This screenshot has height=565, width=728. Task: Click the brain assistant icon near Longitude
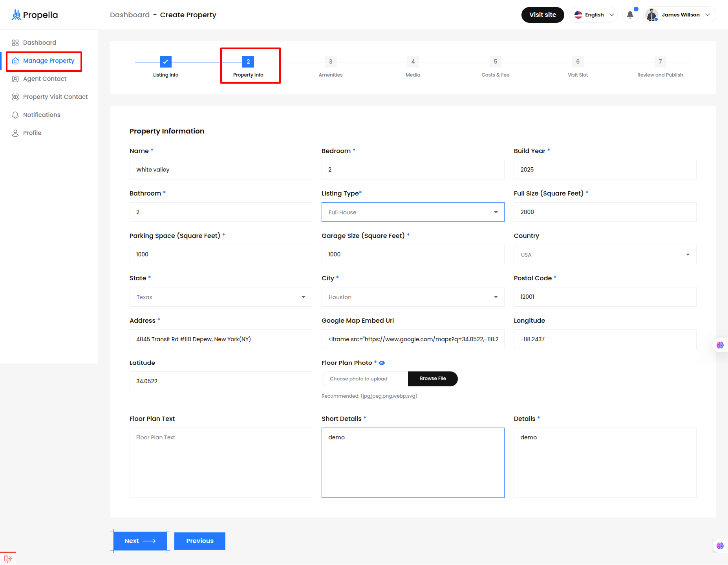(x=720, y=345)
